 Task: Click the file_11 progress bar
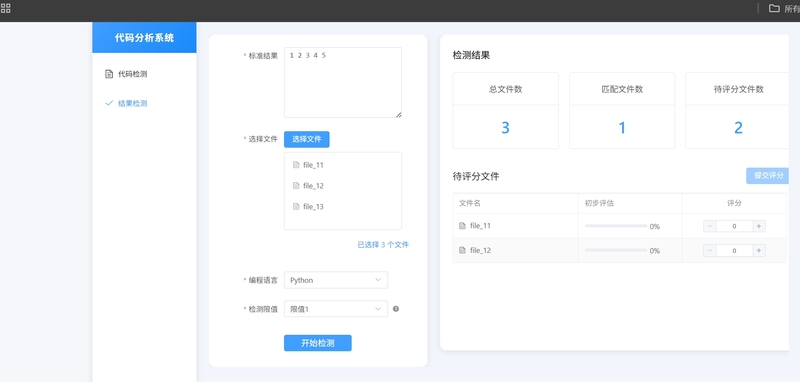[x=616, y=226]
